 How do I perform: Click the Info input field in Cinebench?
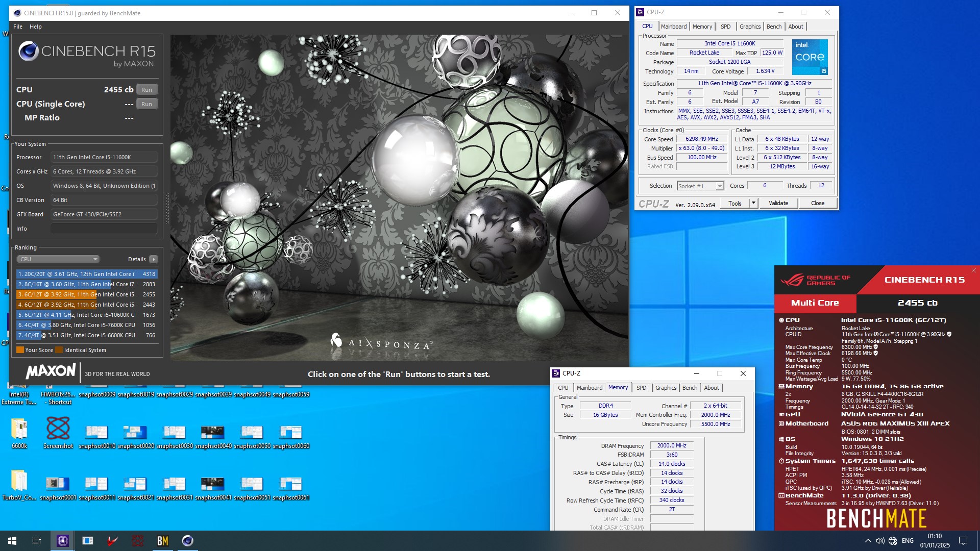point(104,229)
